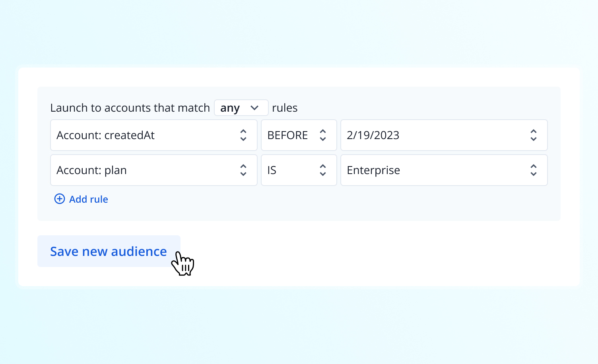The image size is (598, 364).
Task: Click the up caret in Account: plan field
Action: 243,167
